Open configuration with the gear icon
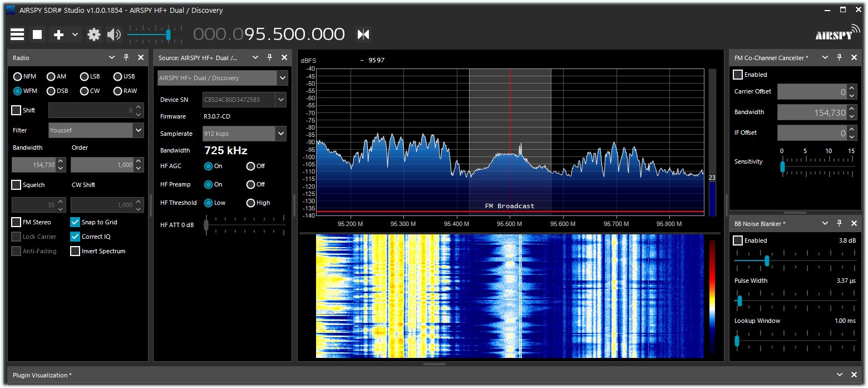868x388 pixels. 94,35
